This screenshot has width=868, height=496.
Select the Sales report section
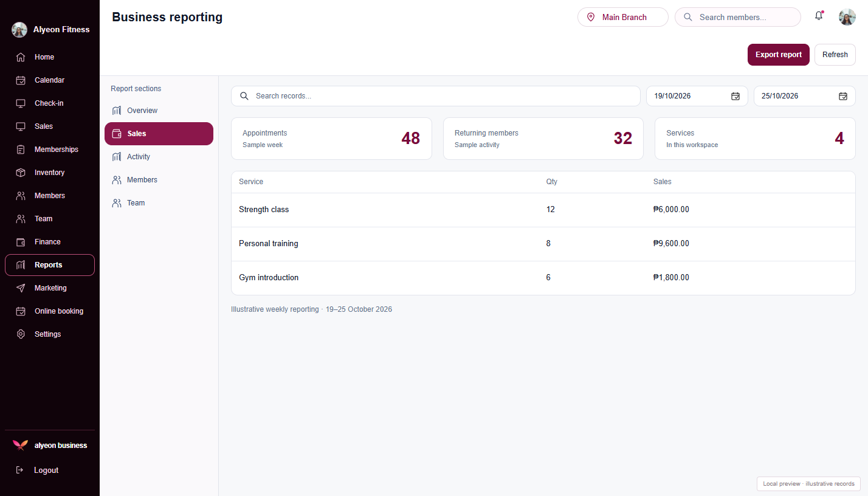(x=159, y=134)
